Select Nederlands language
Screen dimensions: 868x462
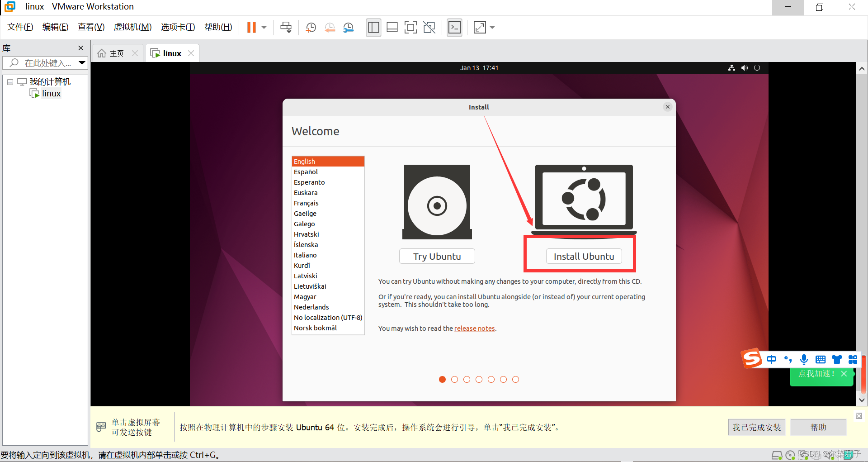(x=328, y=307)
